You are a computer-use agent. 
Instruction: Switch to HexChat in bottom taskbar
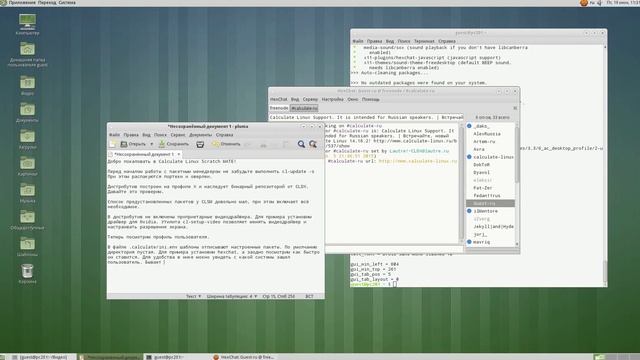(244, 357)
